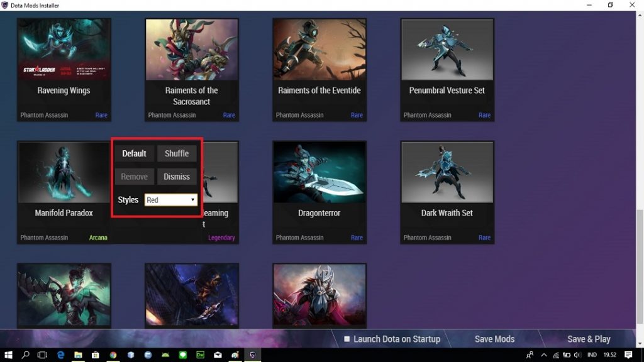Click Penumbral Vesture Set title
The image size is (644, 362).
point(447,90)
